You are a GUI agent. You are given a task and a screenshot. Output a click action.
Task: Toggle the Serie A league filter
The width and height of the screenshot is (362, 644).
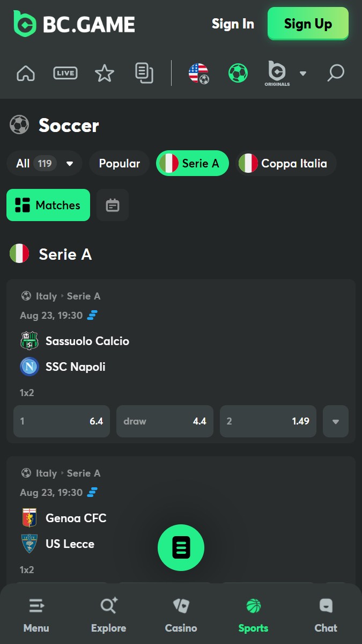pos(193,163)
